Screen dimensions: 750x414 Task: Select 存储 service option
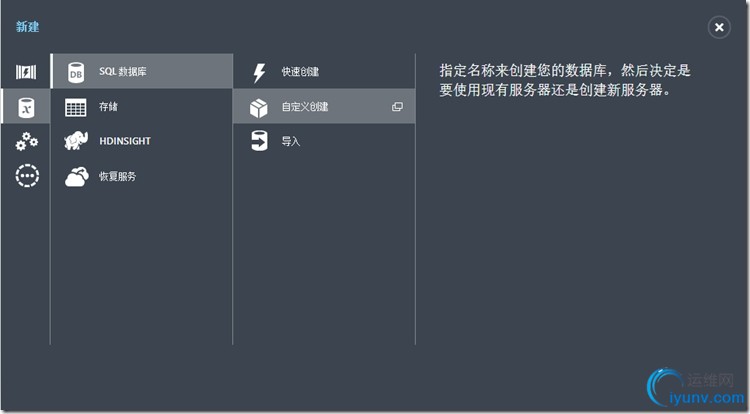click(109, 107)
